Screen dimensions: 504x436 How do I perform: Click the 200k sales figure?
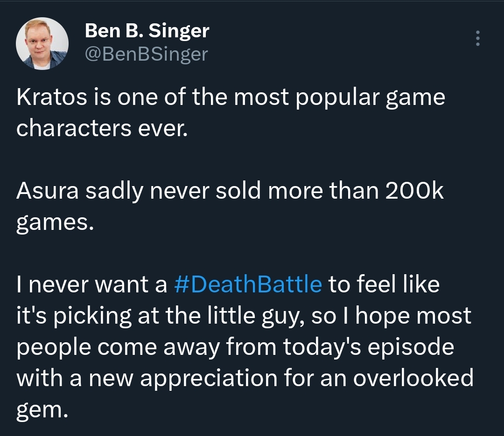click(414, 192)
